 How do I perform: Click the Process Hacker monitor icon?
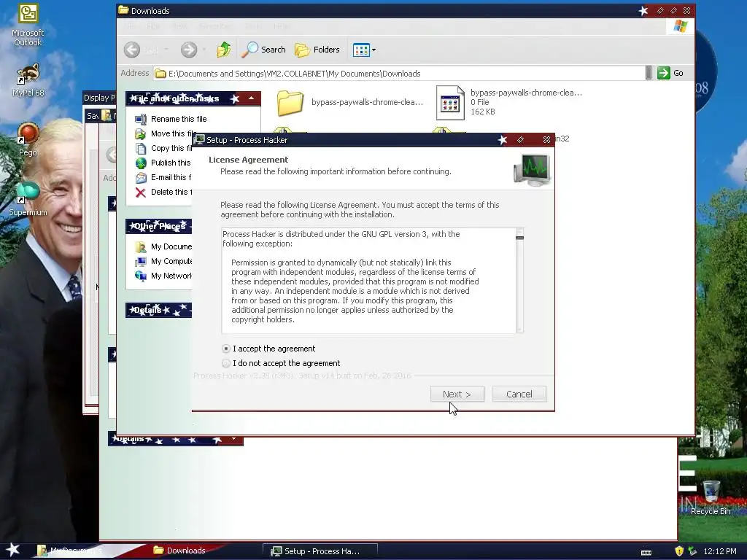532,169
